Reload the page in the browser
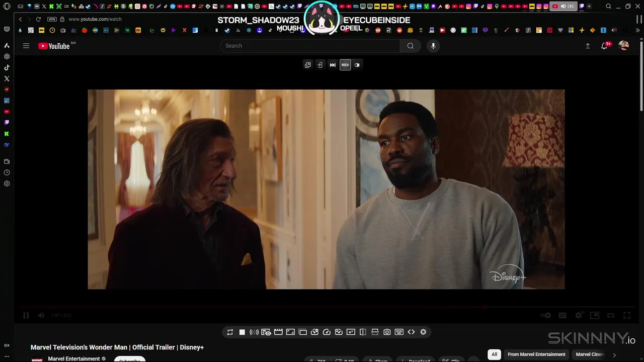644x362 pixels. coord(38,19)
